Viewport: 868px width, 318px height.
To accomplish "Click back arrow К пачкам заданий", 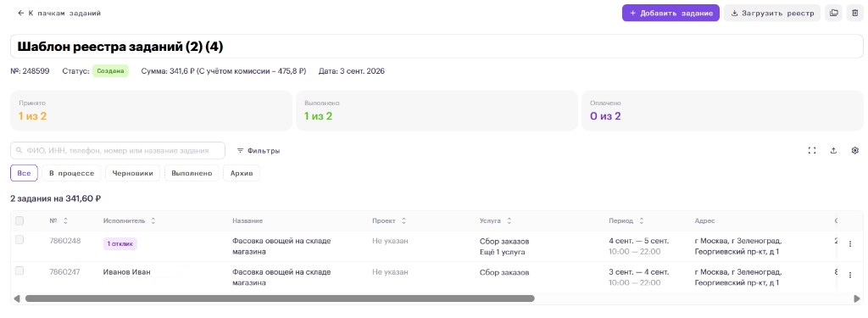I will click(59, 13).
